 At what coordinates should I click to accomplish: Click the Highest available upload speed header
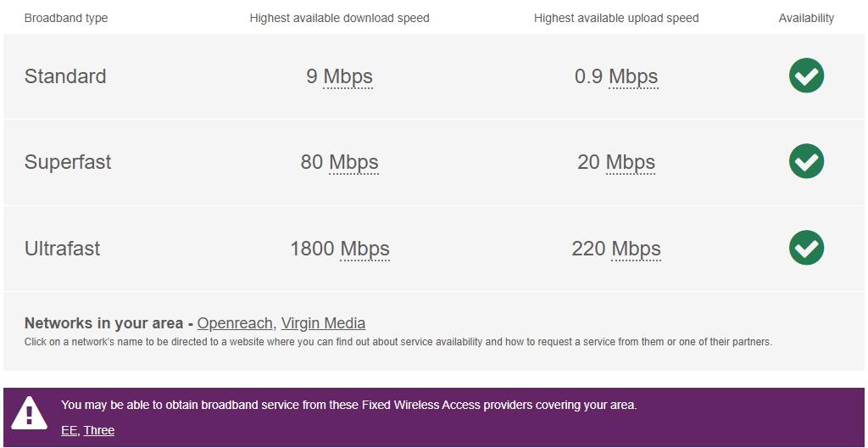click(616, 18)
